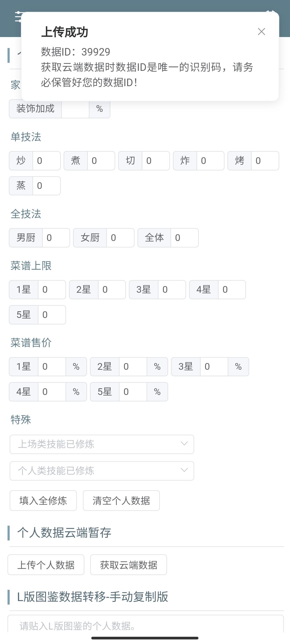Image resolution: width=290 pixels, height=644 pixels.
Task: Focus the 装饰加成 percentage input
Action: point(75,109)
